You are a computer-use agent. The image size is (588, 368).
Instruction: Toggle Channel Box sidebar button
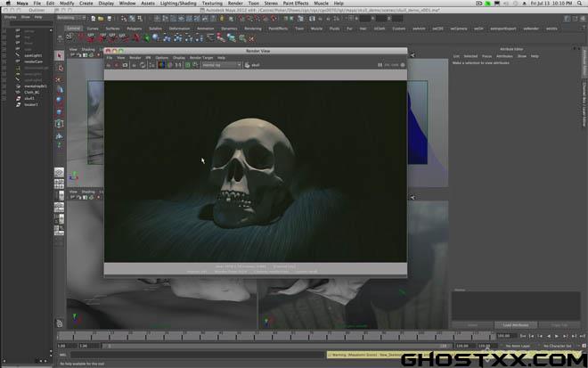[x=583, y=19]
